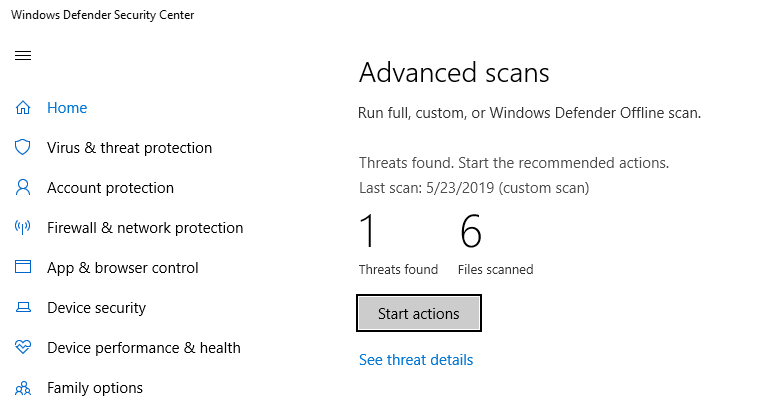Open the Firewall & network protection text label
Image resolution: width=773 pixels, height=411 pixels.
145,228
